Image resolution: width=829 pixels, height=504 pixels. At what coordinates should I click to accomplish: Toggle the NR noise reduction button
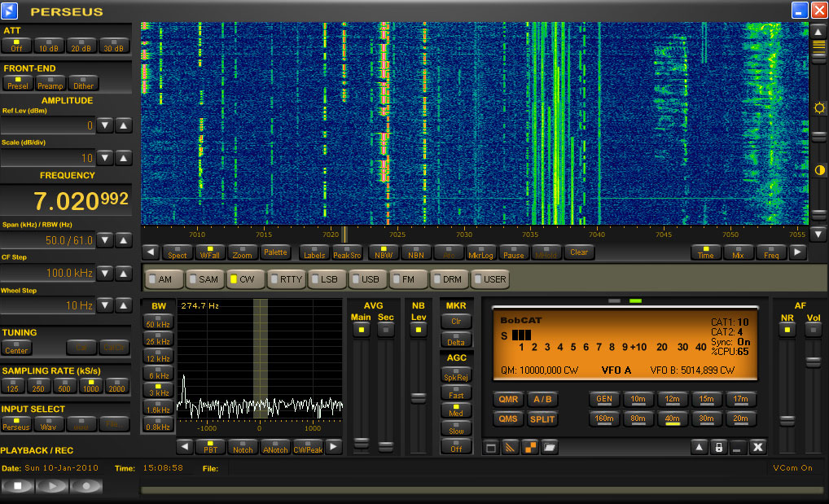click(787, 330)
